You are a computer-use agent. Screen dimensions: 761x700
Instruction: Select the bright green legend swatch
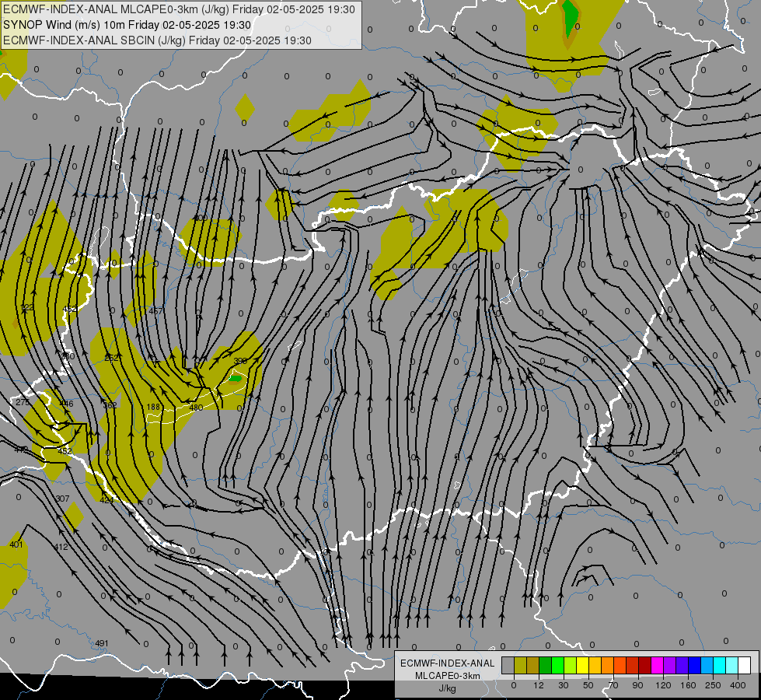tap(557, 665)
